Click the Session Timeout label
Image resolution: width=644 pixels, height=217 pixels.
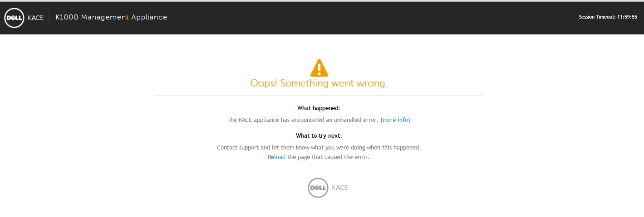click(x=597, y=17)
